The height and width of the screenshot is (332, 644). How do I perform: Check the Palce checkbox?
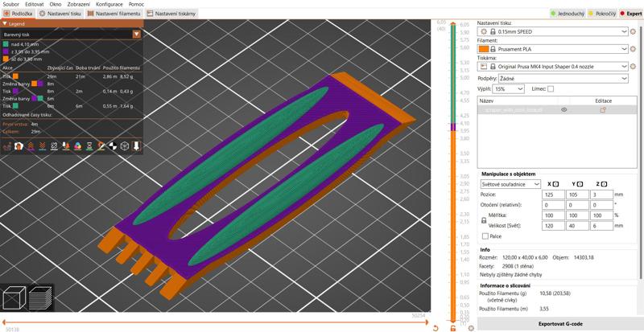point(485,236)
